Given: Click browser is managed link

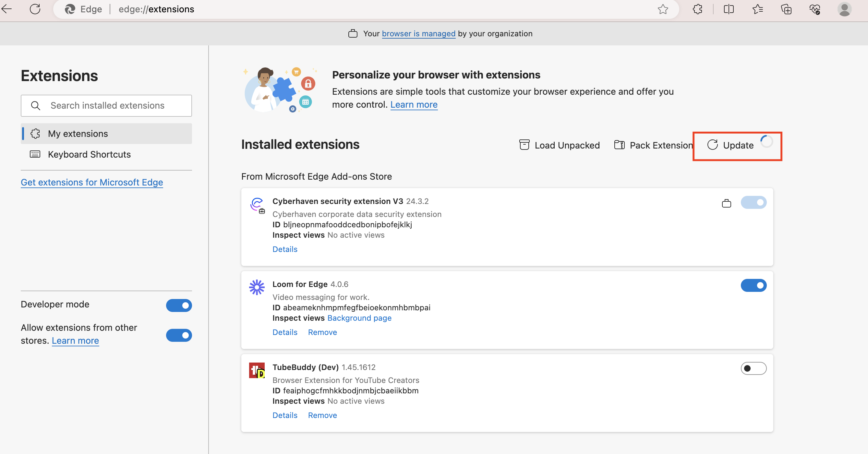Looking at the screenshot, I should (418, 34).
